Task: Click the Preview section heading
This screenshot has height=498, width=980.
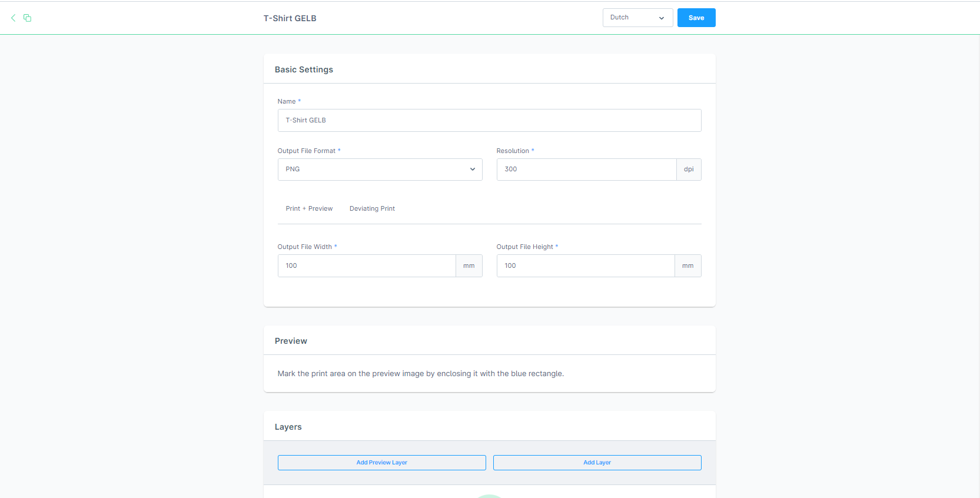Action: click(291, 341)
